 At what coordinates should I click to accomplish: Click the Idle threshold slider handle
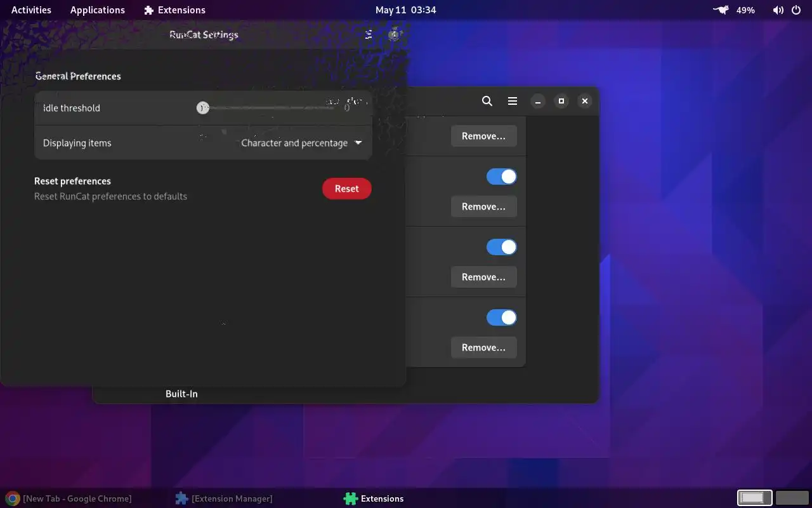pos(203,108)
